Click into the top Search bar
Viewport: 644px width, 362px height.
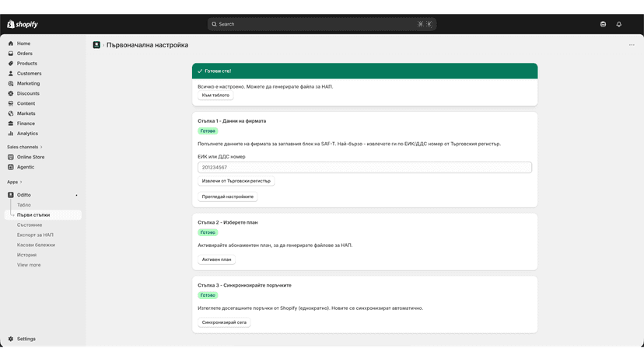[321, 24]
